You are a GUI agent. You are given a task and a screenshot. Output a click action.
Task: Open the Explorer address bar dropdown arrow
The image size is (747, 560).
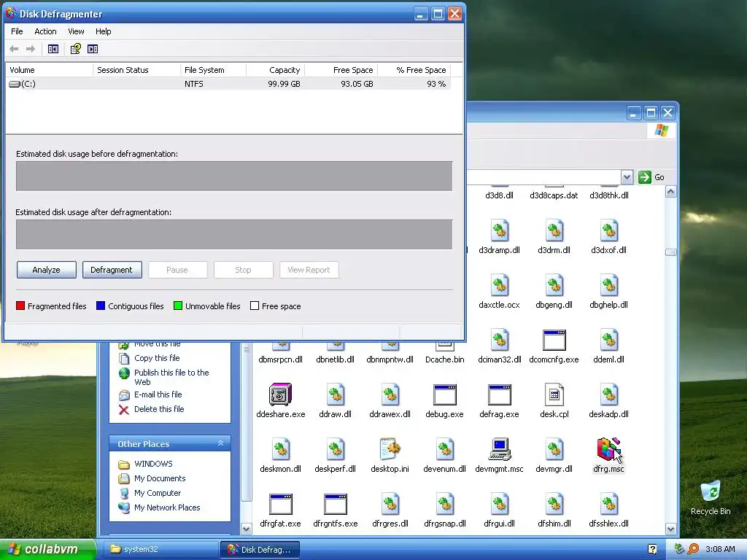(627, 177)
